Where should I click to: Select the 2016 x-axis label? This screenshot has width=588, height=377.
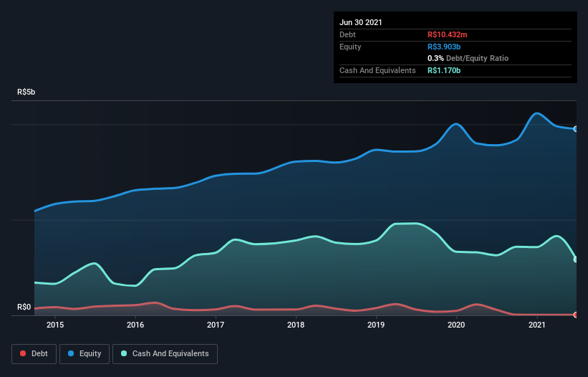(135, 325)
